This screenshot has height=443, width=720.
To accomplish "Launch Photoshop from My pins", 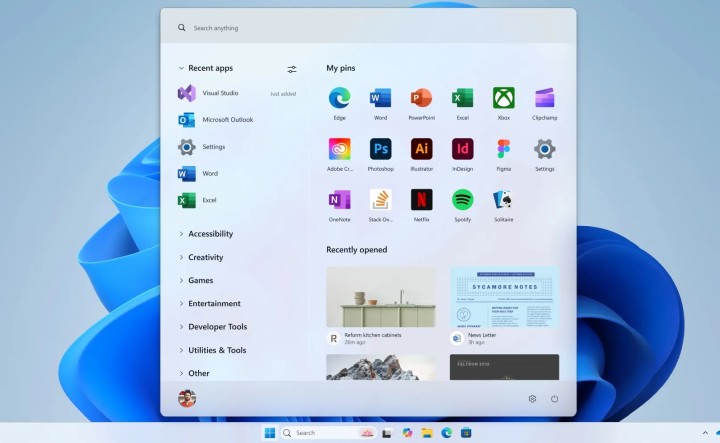I will [x=381, y=149].
